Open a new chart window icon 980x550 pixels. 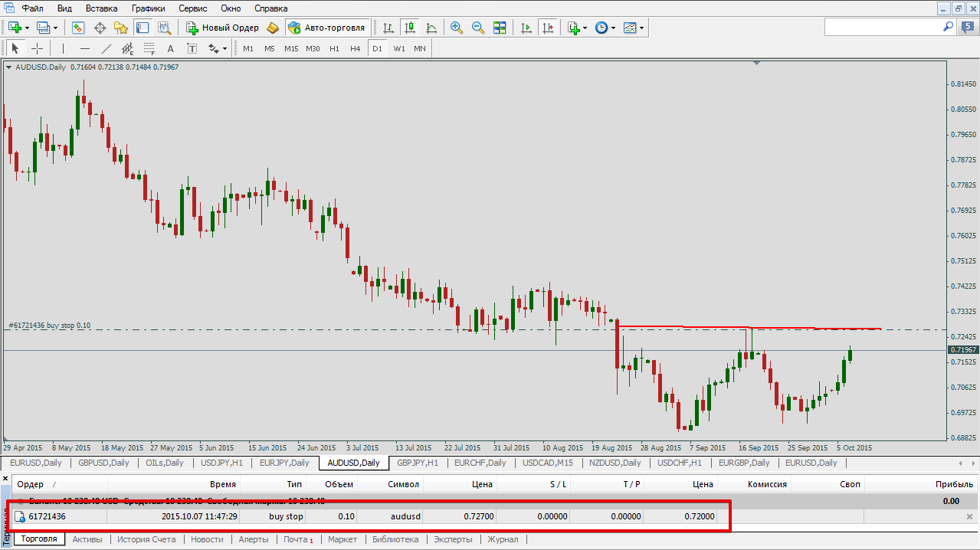click(15, 28)
